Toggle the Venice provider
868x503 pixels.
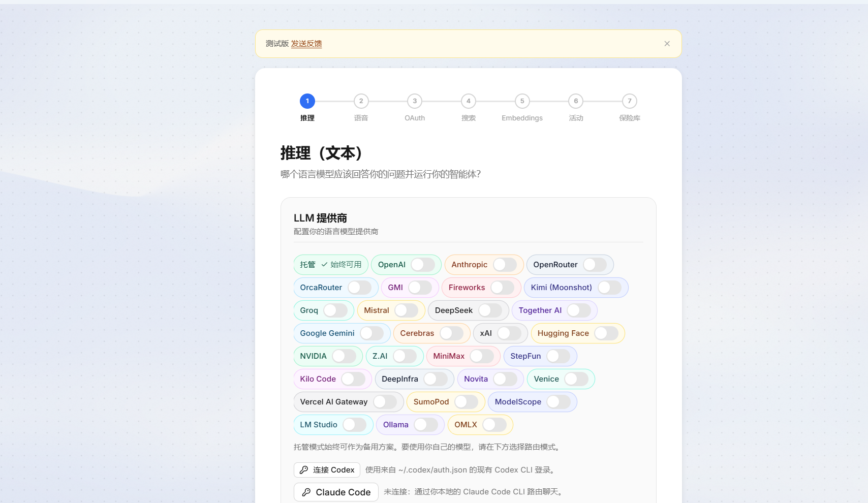tap(576, 379)
